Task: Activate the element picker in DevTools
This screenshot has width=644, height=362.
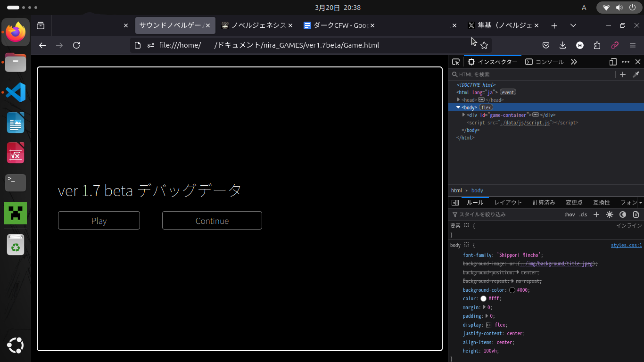Action: [455, 62]
